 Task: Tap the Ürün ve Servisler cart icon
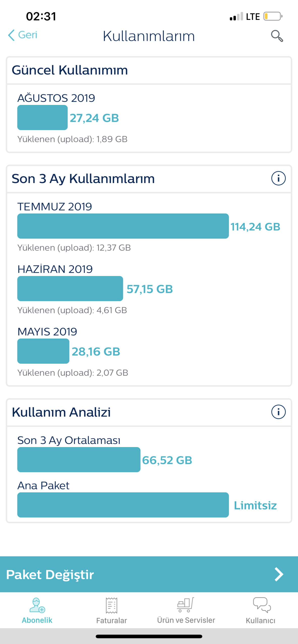pos(186,605)
